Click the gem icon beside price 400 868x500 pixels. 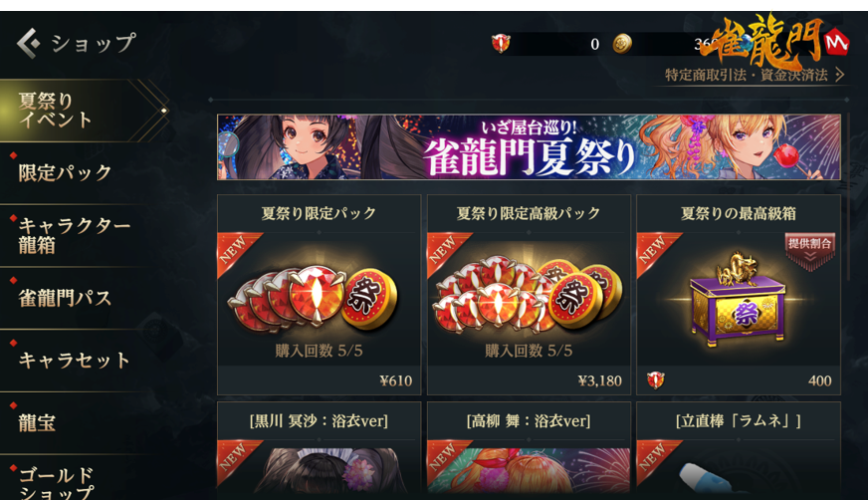pyautogui.click(x=656, y=380)
